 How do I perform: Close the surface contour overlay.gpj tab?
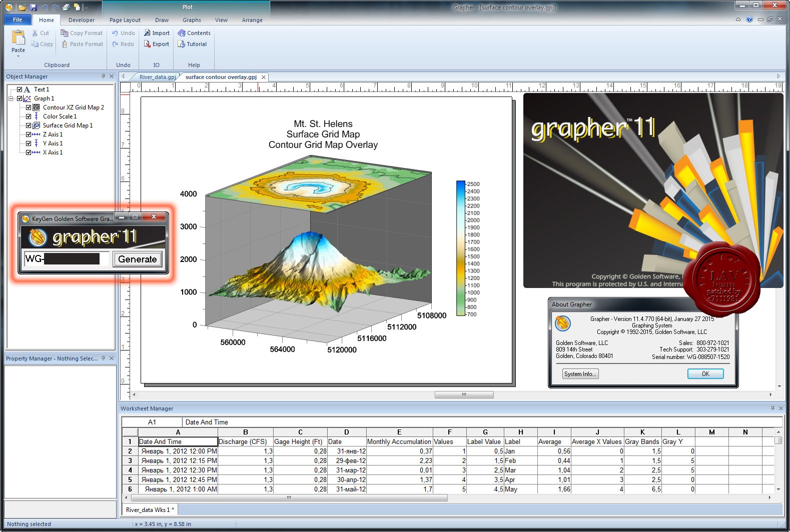coord(263,77)
